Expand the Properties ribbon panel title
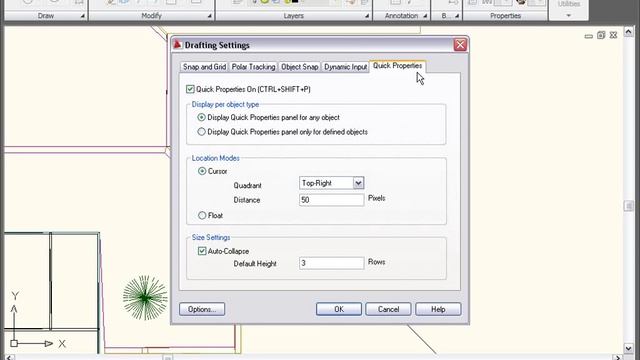The width and height of the screenshot is (640, 360). click(505, 16)
